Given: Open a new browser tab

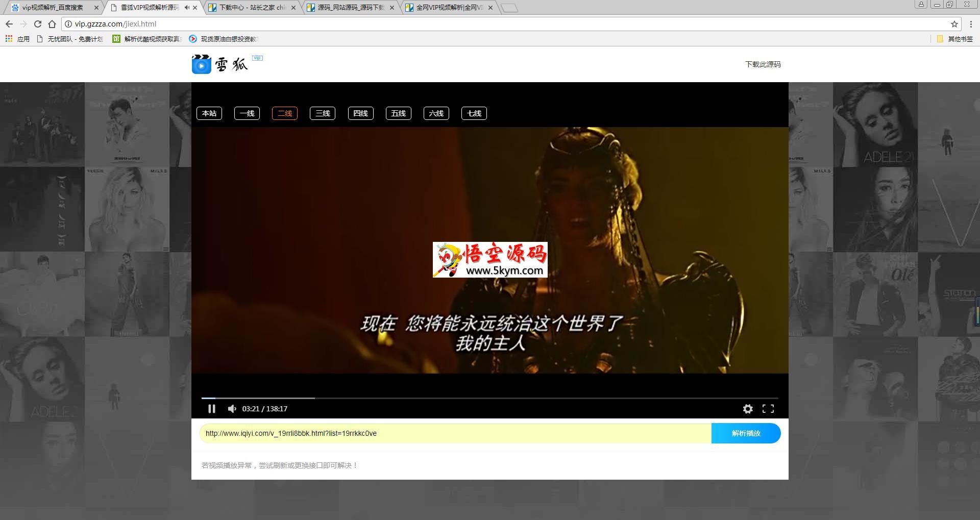Looking at the screenshot, I should (509, 8).
